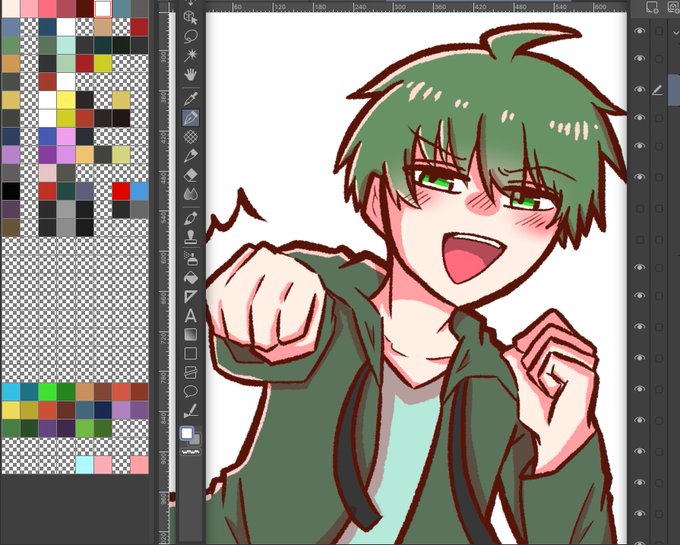Pick the navy blue swatch in lower group
The height and width of the screenshot is (545, 680).
[103, 410]
